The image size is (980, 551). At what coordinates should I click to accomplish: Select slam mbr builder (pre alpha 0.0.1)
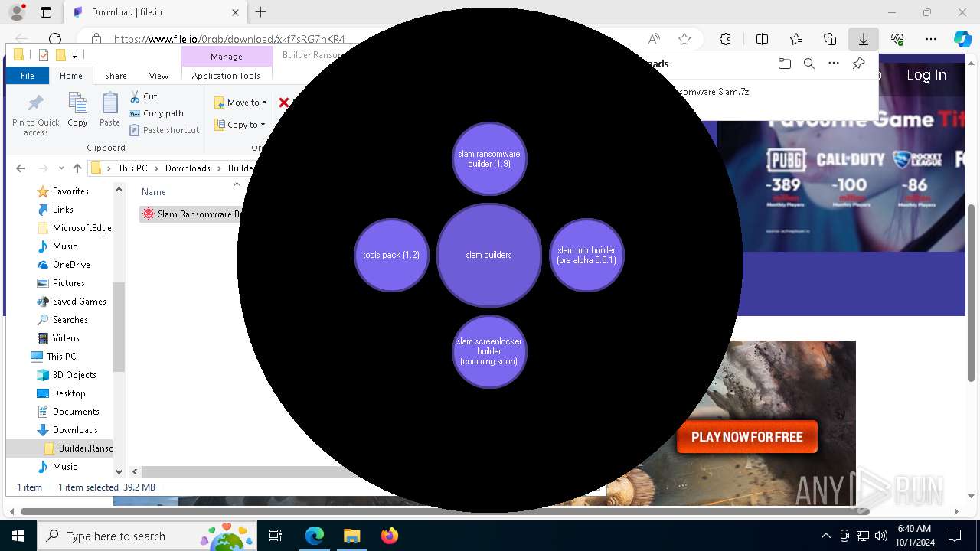(x=586, y=255)
